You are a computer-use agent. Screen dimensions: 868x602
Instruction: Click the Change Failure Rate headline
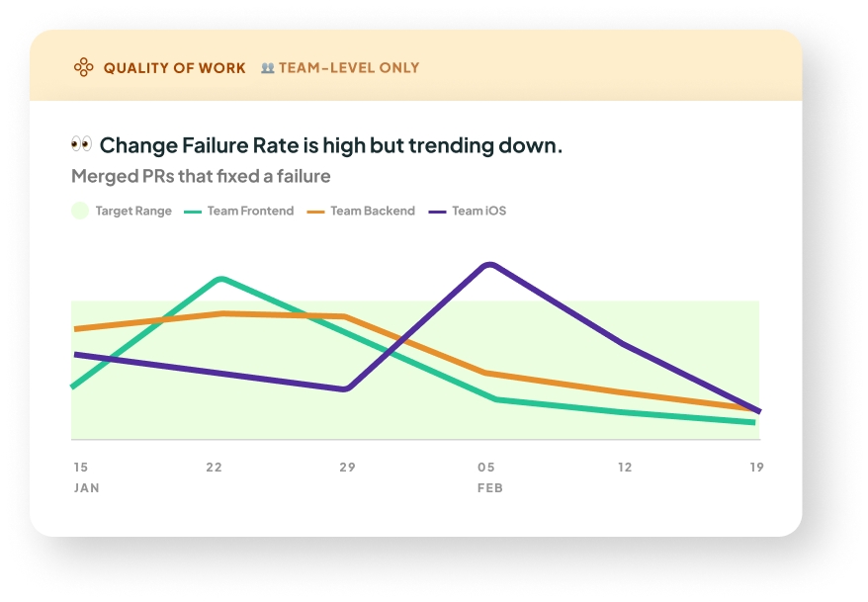tap(331, 145)
